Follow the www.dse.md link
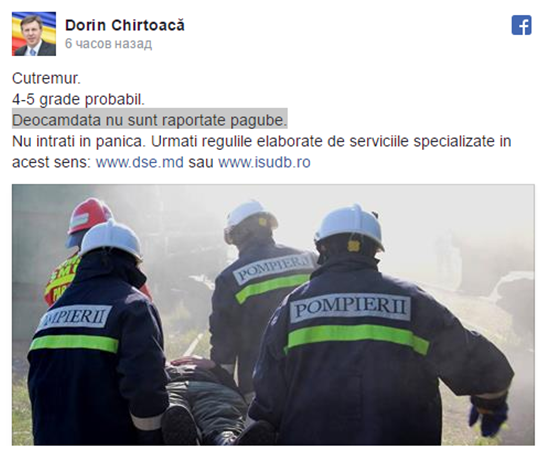The width and height of the screenshot is (545, 454). (139, 162)
